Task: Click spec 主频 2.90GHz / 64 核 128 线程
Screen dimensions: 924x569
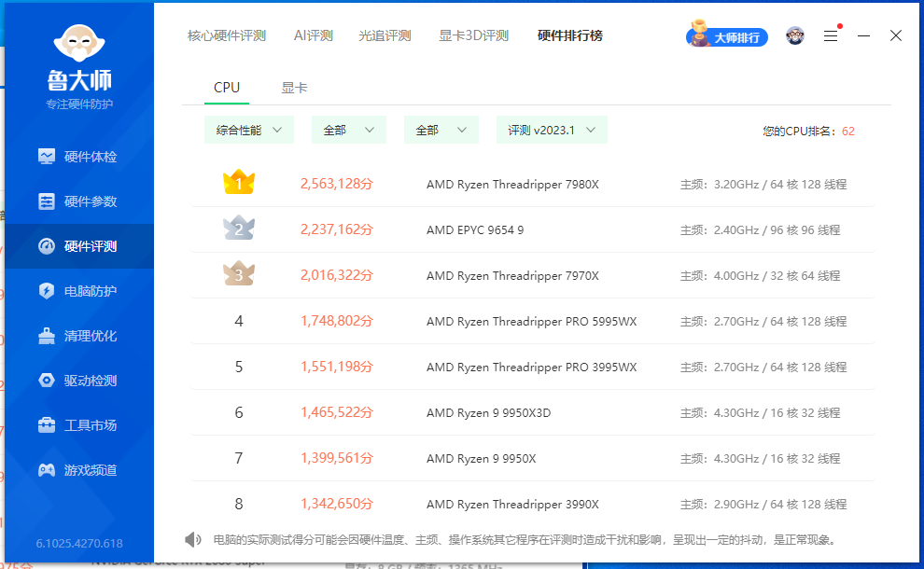Action: coord(763,505)
